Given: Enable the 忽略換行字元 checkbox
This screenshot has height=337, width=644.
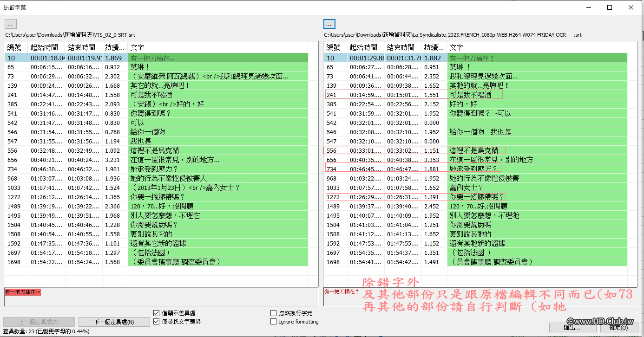Looking at the screenshot, I should click(x=273, y=313).
